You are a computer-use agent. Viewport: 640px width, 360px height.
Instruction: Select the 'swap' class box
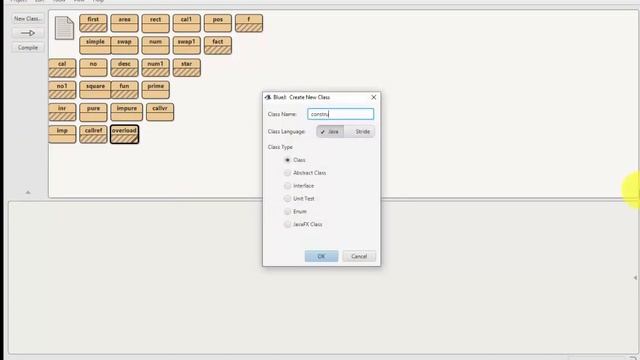click(x=124, y=45)
